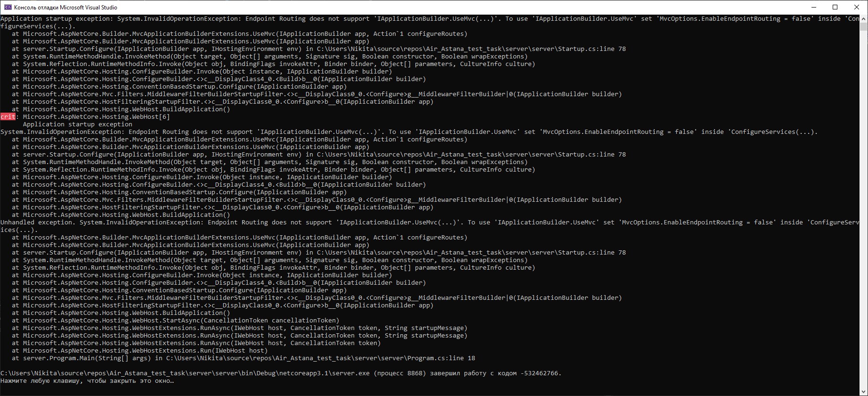Click the console app icon in title bar
Screen dimensions: 868x396
click(x=8, y=7)
